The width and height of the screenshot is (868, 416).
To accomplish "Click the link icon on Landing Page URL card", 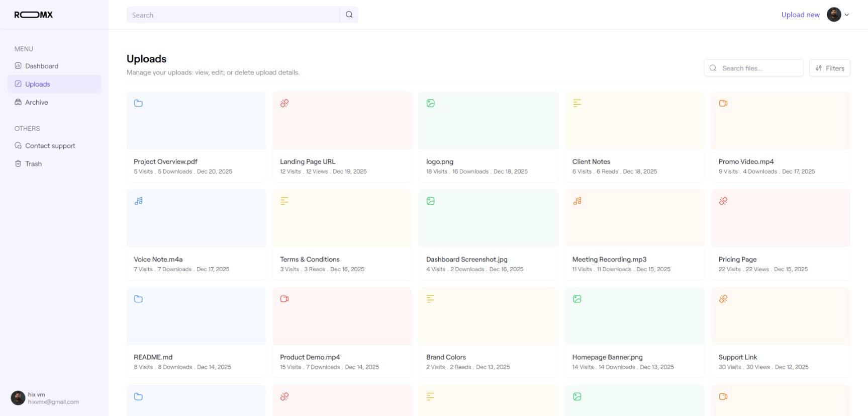I will click(284, 104).
